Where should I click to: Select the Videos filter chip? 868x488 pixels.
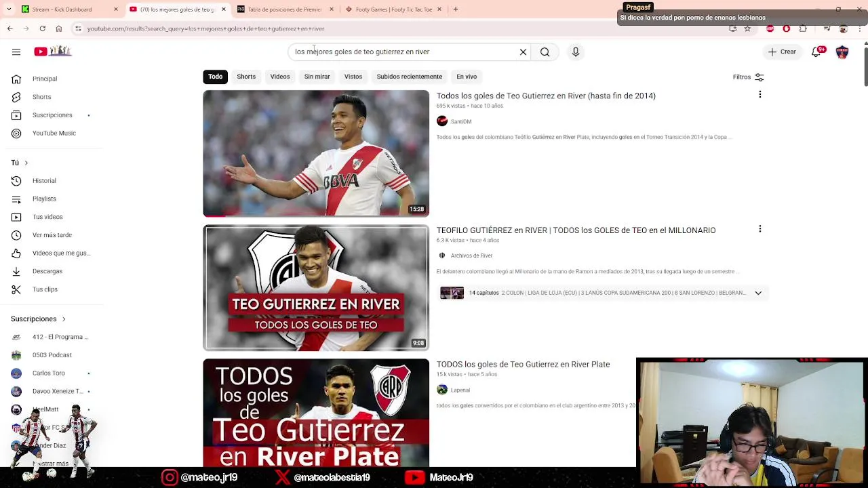coord(280,77)
